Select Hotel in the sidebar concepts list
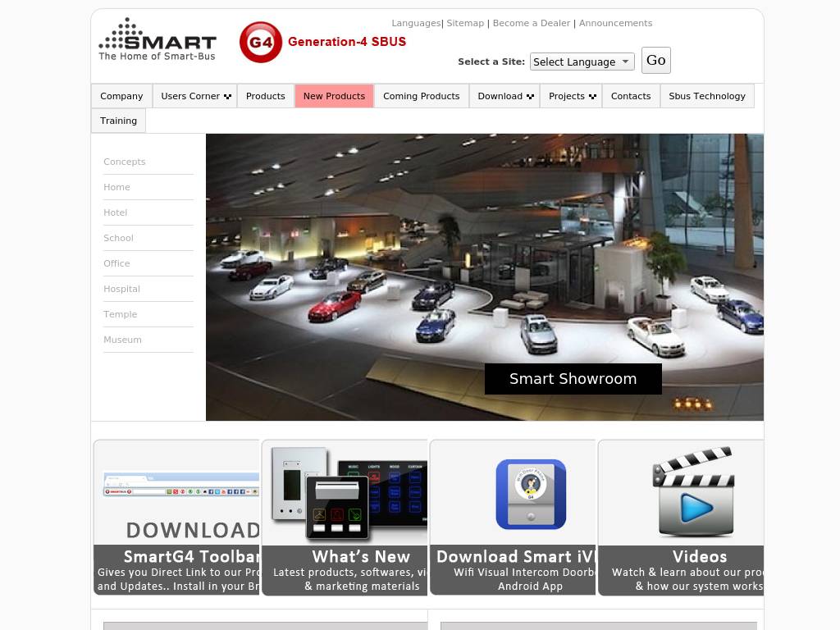 (x=116, y=212)
